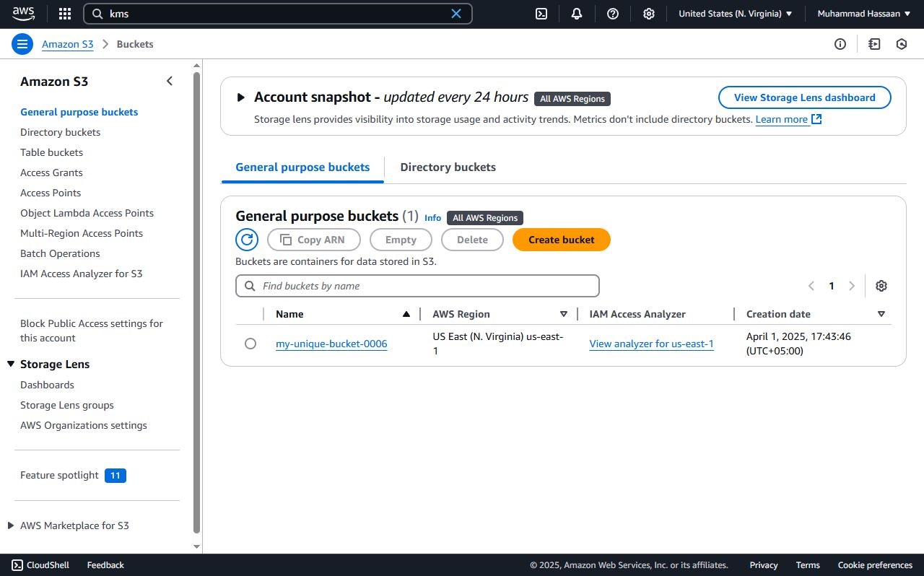
Task: Open the Privacy footer link
Action: (x=764, y=565)
